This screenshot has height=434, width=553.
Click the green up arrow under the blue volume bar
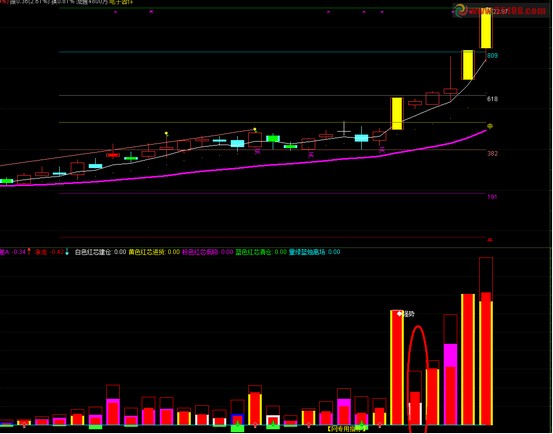(x=237, y=423)
